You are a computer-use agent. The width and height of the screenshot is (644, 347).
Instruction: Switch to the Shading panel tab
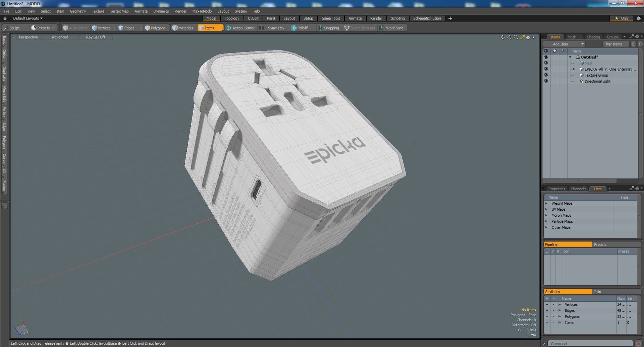[x=593, y=37]
